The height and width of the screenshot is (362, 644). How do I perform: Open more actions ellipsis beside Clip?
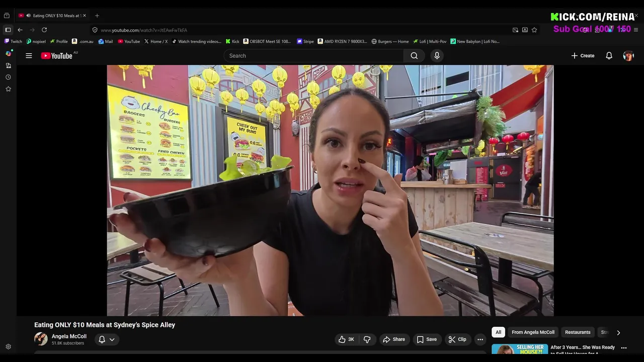click(x=480, y=339)
